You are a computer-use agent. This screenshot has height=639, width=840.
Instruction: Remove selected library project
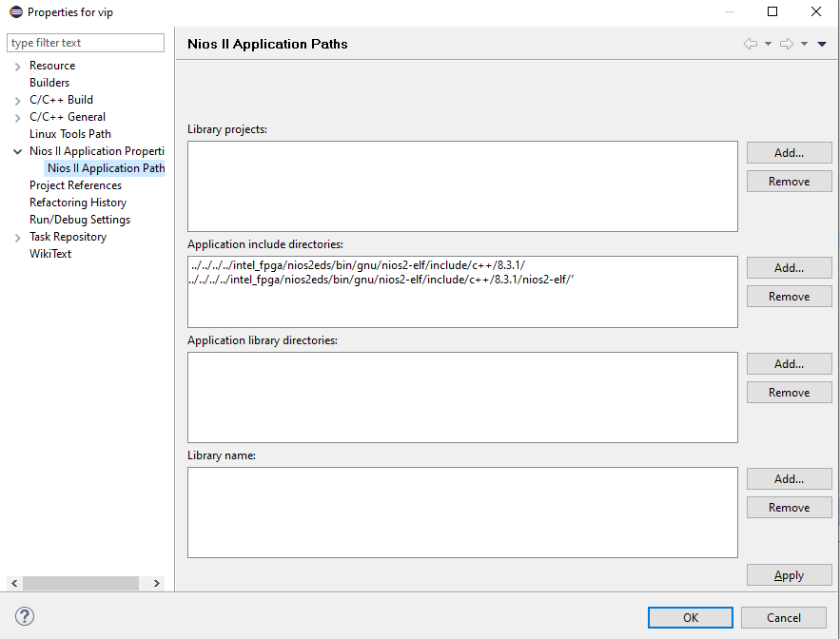(x=790, y=182)
